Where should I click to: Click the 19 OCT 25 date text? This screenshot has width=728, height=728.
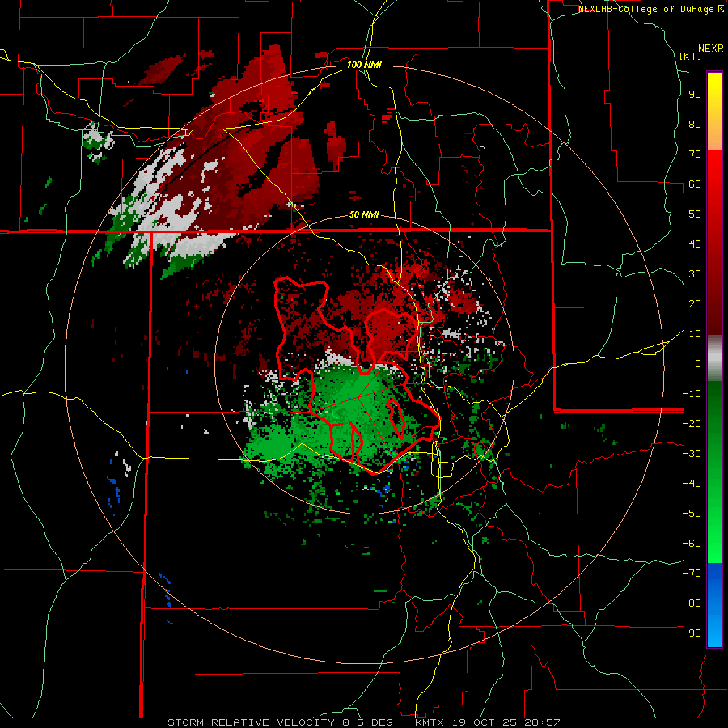pyautogui.click(x=485, y=722)
